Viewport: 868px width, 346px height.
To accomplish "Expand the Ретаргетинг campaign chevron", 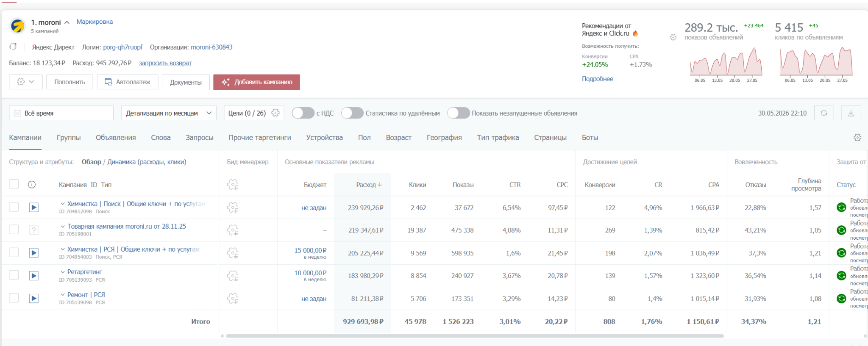I will click(63, 272).
